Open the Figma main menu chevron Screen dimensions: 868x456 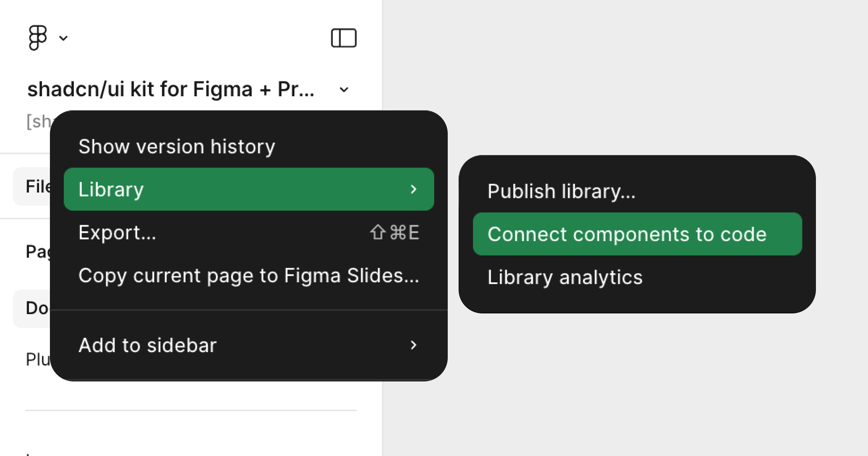pos(63,38)
